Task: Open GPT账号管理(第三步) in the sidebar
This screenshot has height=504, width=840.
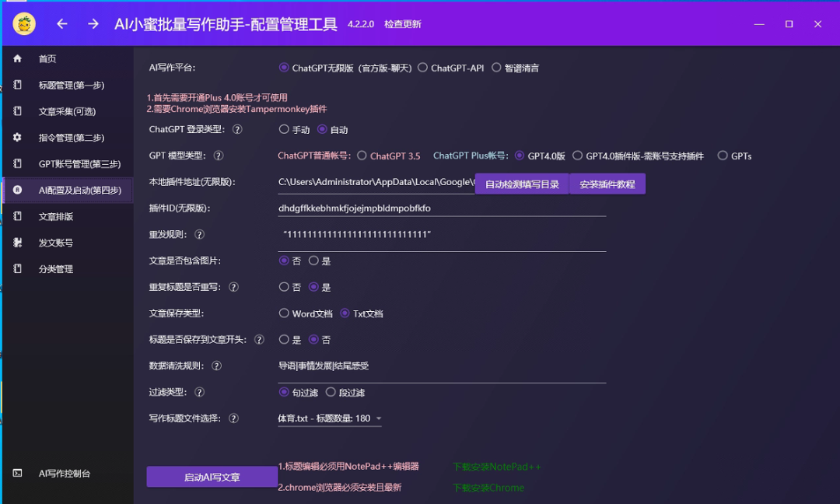Action: click(68, 164)
